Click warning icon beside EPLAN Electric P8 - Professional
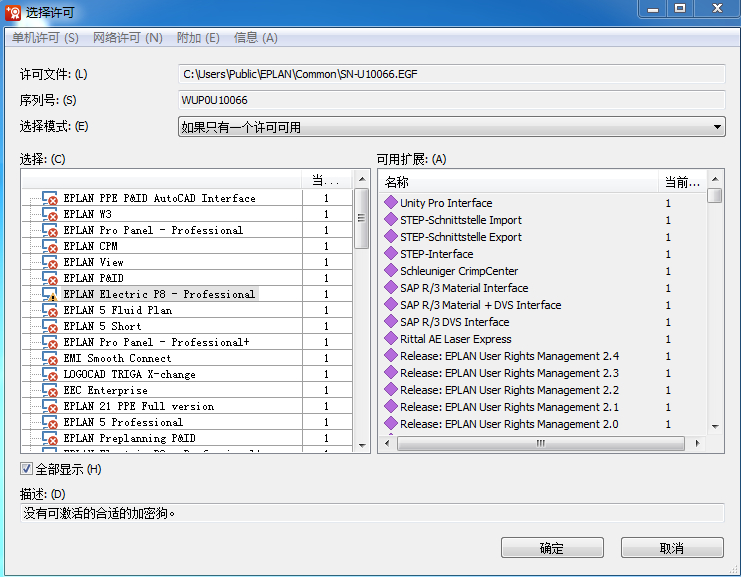The width and height of the screenshot is (741, 577). 50,294
